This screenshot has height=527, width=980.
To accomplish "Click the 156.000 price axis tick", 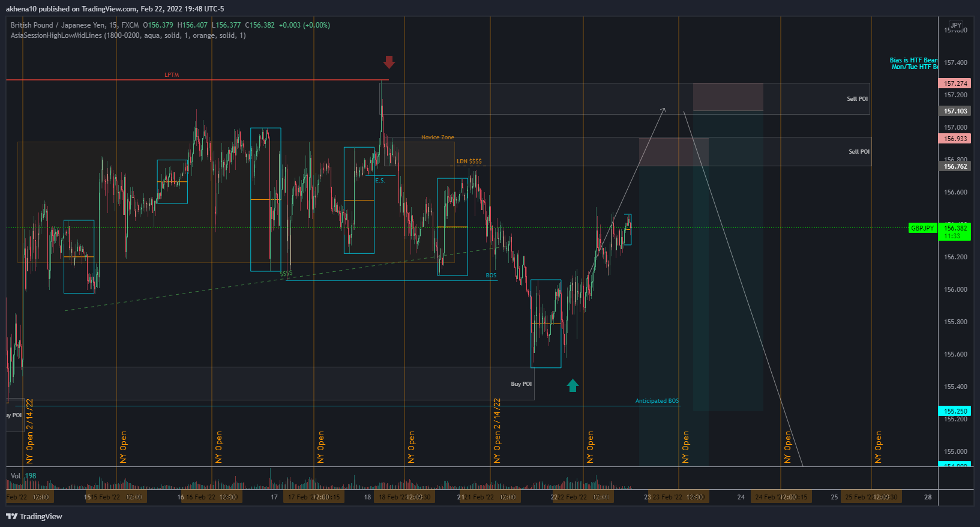I will pyautogui.click(x=955, y=289).
